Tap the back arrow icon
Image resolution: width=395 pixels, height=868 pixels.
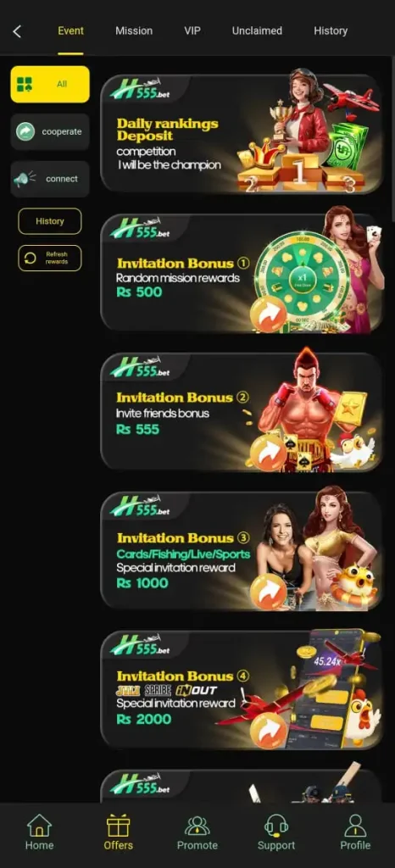pyautogui.click(x=17, y=31)
